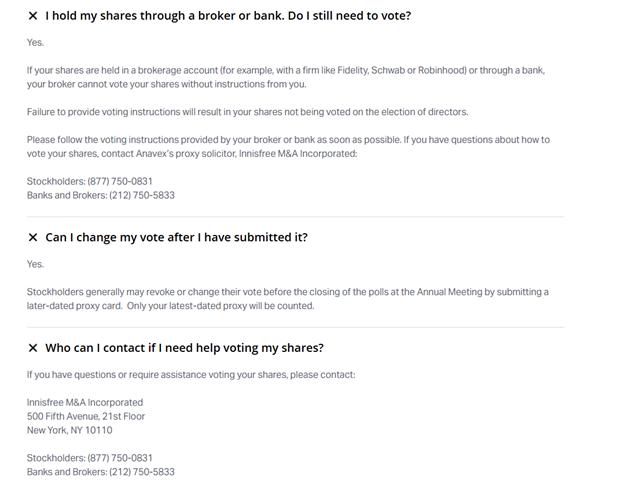Click the X icon beside 'I hold my shares'

(33, 16)
